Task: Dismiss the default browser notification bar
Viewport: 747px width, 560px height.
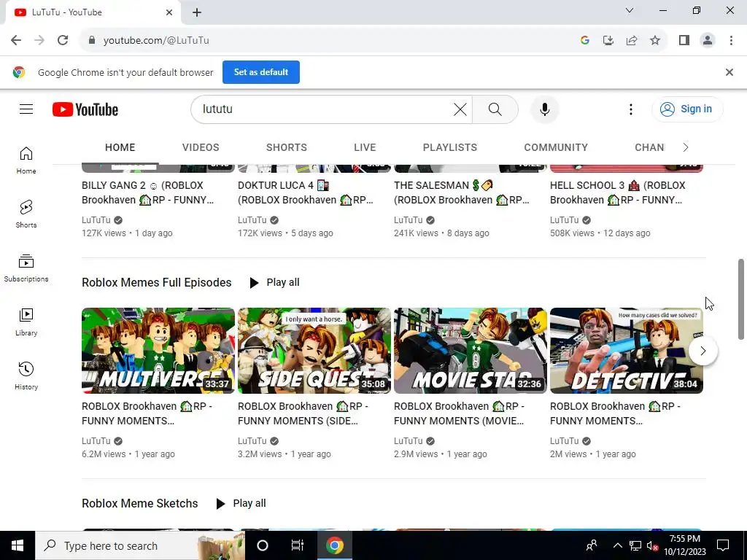Action: [729, 72]
